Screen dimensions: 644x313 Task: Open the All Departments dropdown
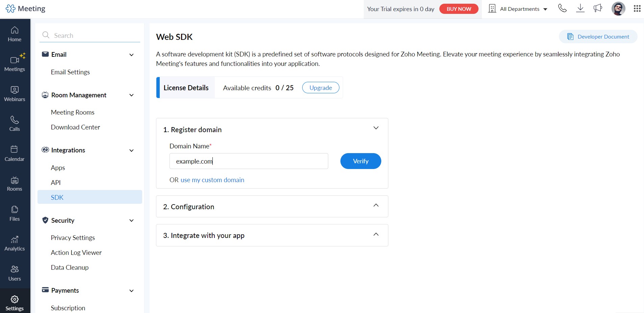pos(518,9)
